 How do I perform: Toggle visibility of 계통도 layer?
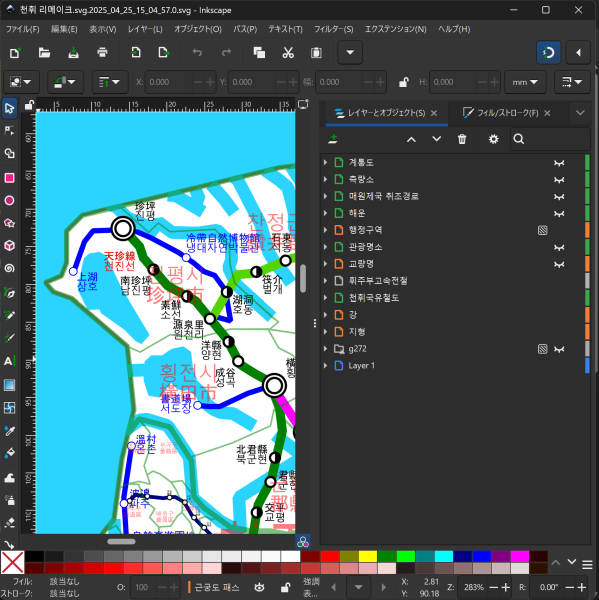click(x=559, y=163)
